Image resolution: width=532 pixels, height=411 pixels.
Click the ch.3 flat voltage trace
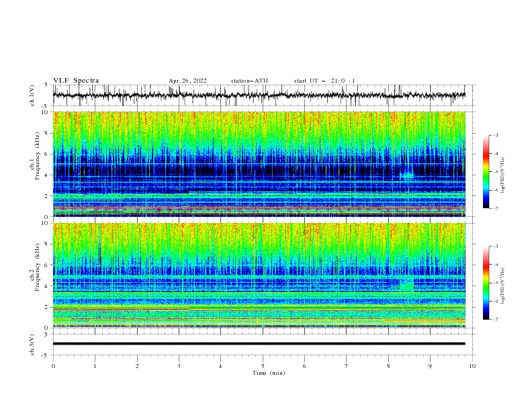259,344
